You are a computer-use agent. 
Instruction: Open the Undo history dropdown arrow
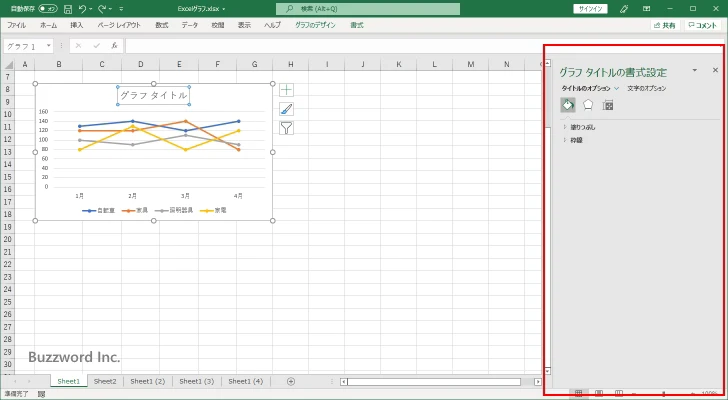[x=91, y=9]
